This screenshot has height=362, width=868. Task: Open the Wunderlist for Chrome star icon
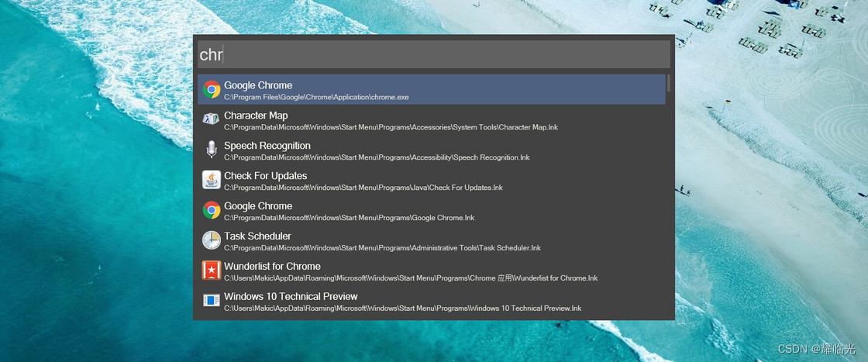[x=212, y=270]
